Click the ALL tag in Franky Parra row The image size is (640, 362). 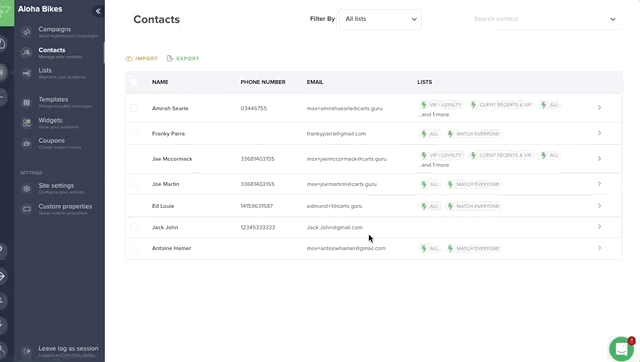point(430,134)
